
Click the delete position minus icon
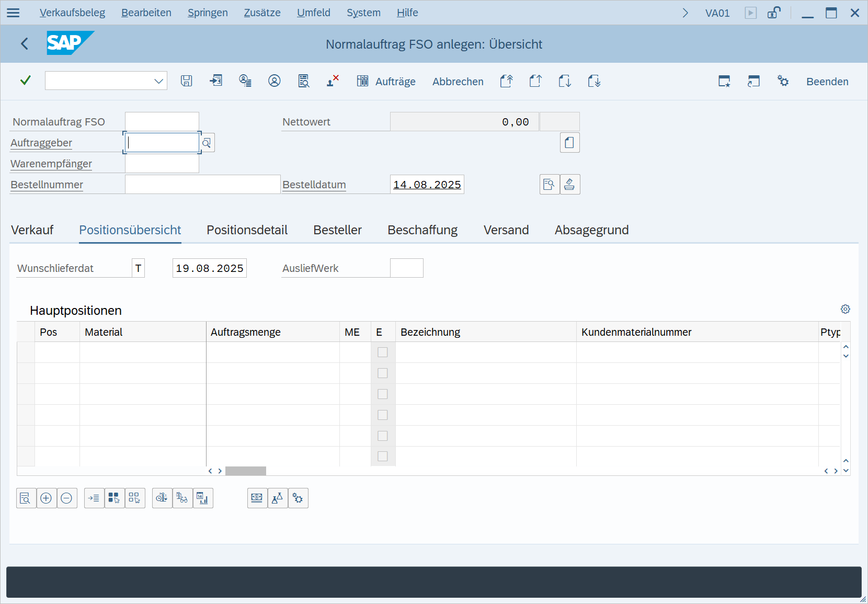tap(66, 498)
